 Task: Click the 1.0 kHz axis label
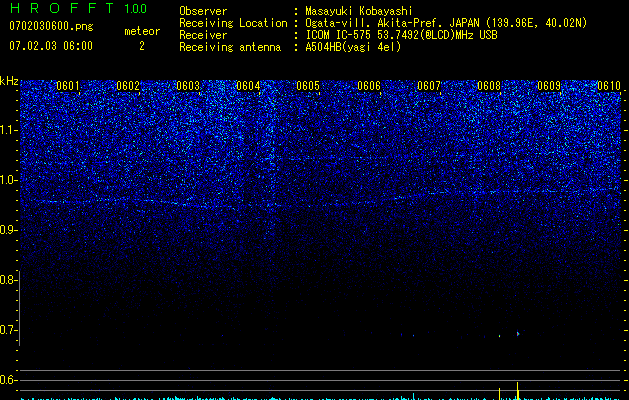[9, 180]
